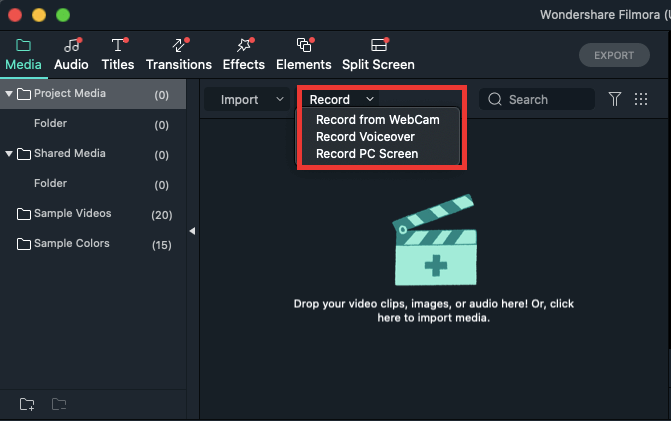Image resolution: width=671 pixels, height=421 pixels.
Task: Open the Effects tab
Action: [244, 54]
